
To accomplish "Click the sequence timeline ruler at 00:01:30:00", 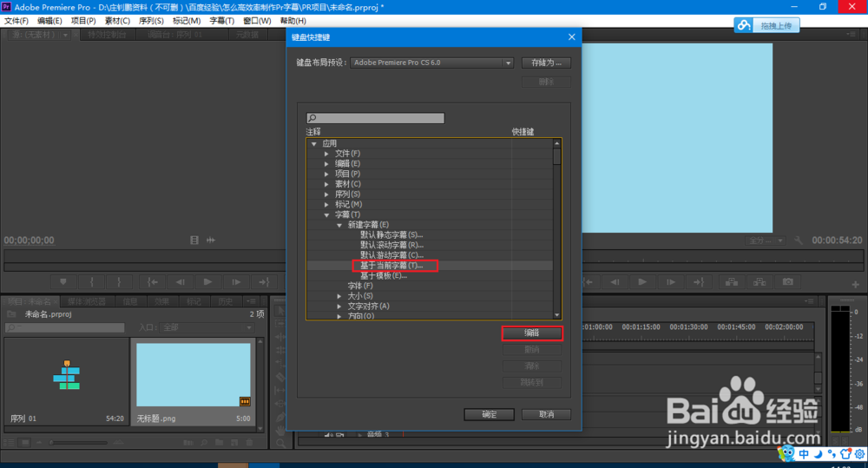I will pyautogui.click(x=688, y=327).
